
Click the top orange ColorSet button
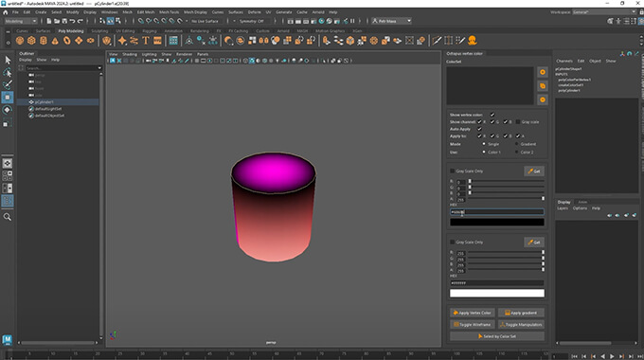click(x=543, y=72)
